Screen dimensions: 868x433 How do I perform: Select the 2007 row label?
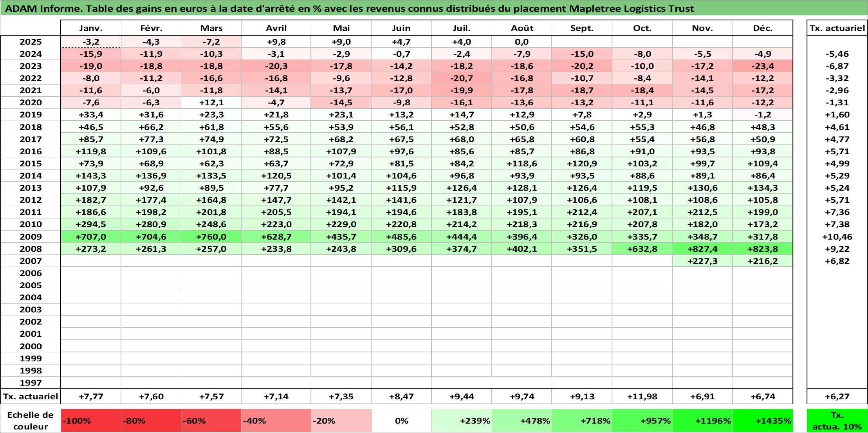(x=31, y=261)
